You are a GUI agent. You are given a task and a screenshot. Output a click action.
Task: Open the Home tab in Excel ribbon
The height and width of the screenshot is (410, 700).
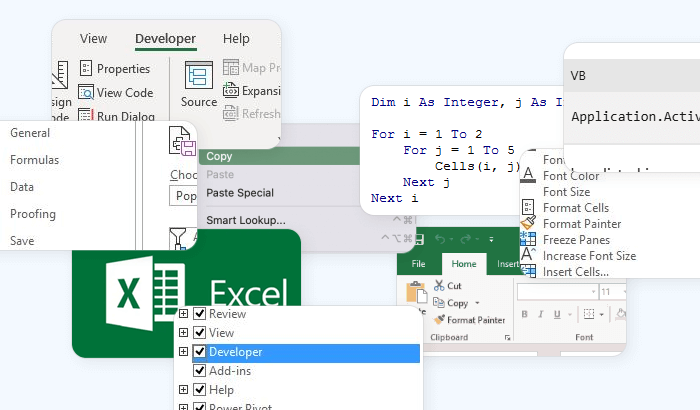pyautogui.click(x=464, y=264)
